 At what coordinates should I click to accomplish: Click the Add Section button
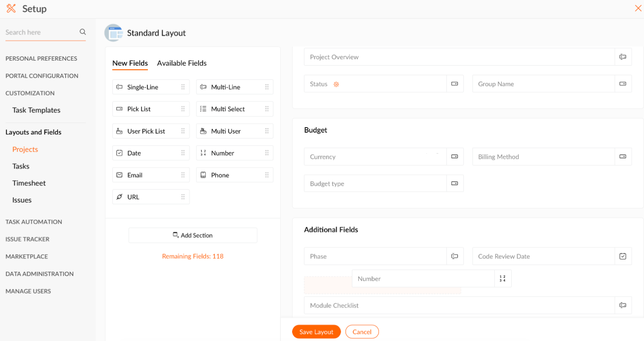coord(193,235)
